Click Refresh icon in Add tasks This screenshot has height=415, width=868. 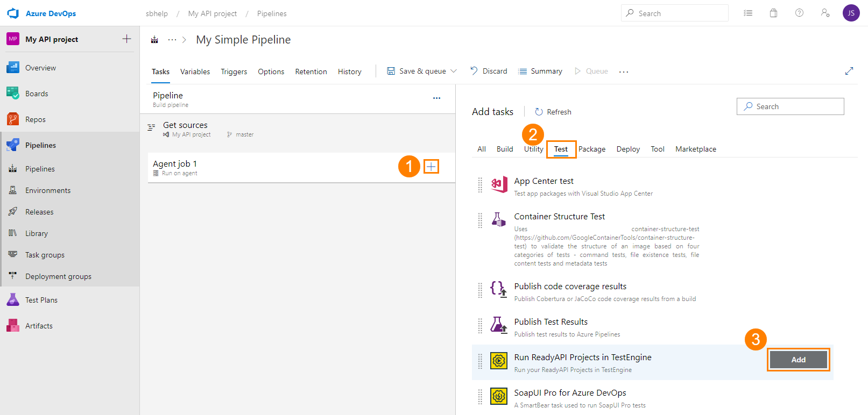pos(539,112)
